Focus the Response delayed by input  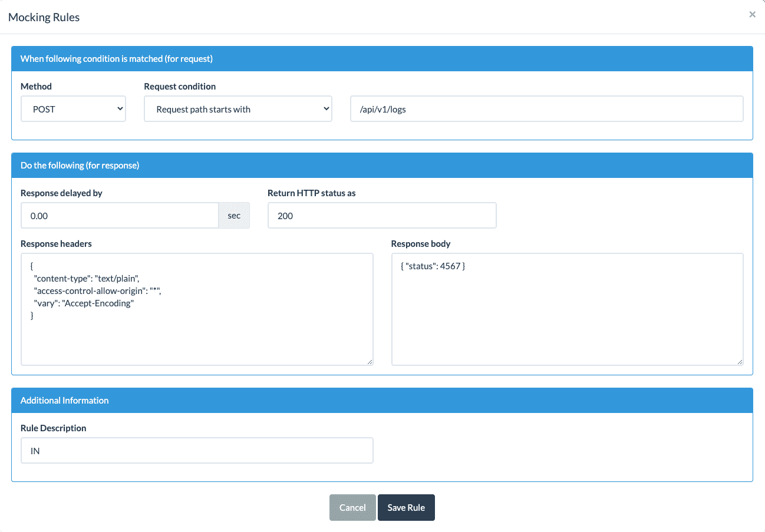pyautogui.click(x=120, y=216)
